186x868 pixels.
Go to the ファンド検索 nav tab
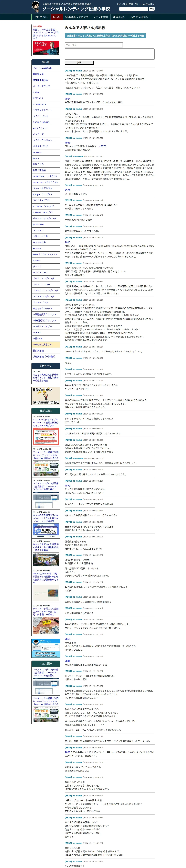pyautogui.click(x=101, y=17)
